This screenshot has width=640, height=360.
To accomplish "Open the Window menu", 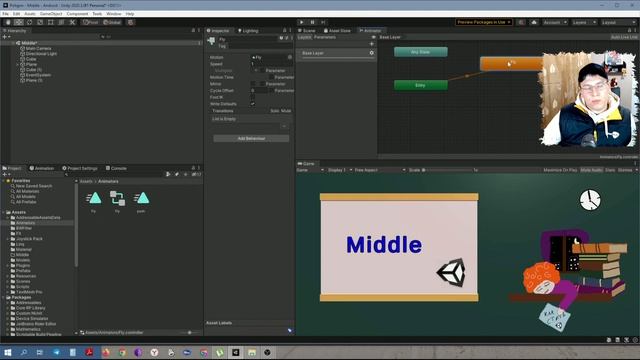I will (114, 14).
